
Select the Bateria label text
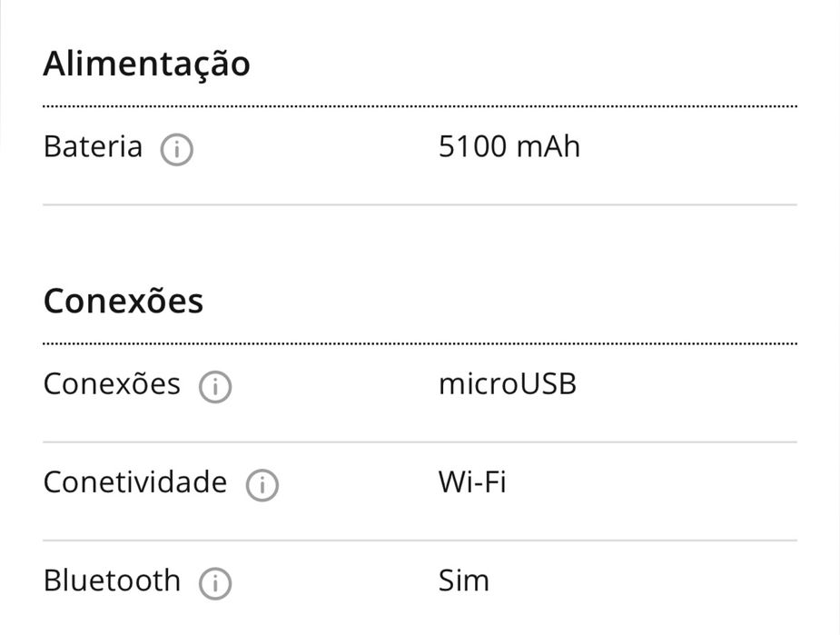93,147
